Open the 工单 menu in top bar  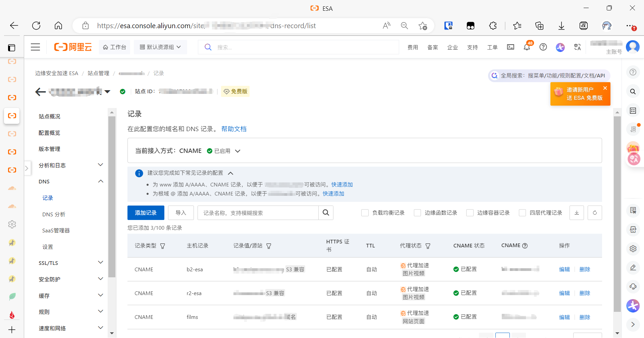[x=492, y=47]
